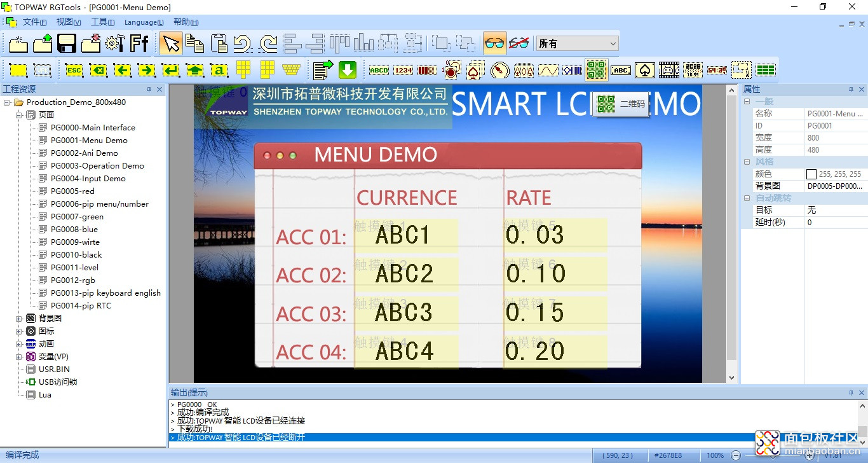Toggle the hide-elements crossed glasses icon
Image resolution: width=868 pixels, height=463 pixels.
tap(519, 43)
